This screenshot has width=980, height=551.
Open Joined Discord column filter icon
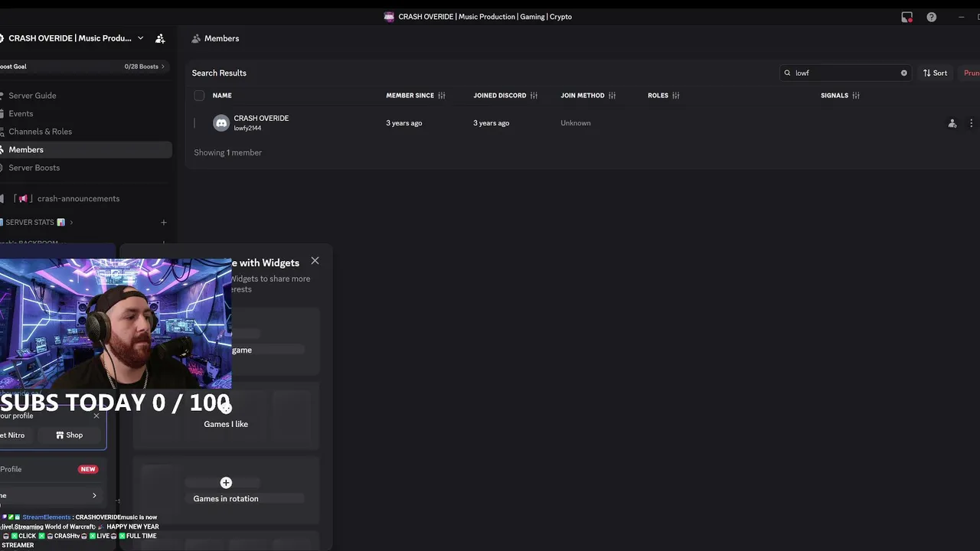point(534,96)
